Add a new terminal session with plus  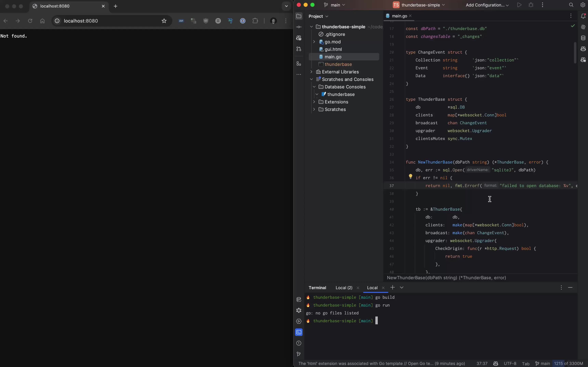[x=392, y=287]
